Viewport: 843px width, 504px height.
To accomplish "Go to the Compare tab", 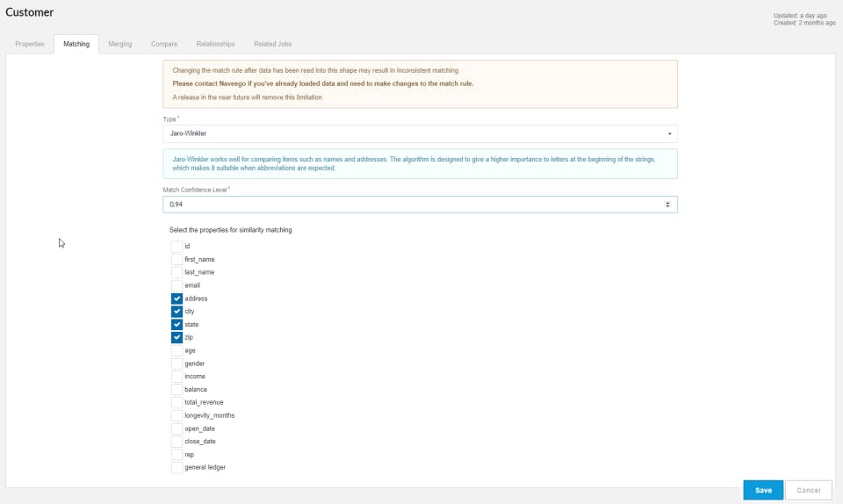I will [164, 44].
